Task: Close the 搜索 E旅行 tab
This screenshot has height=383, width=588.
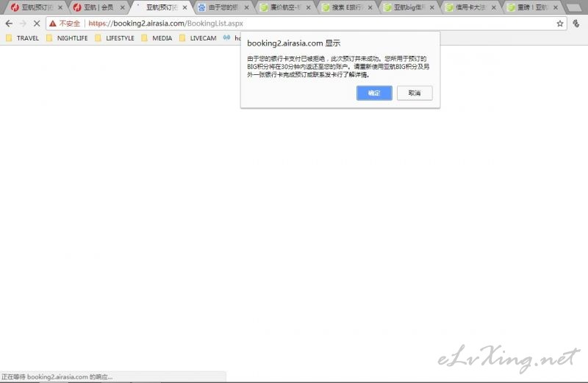Action: tap(370, 7)
